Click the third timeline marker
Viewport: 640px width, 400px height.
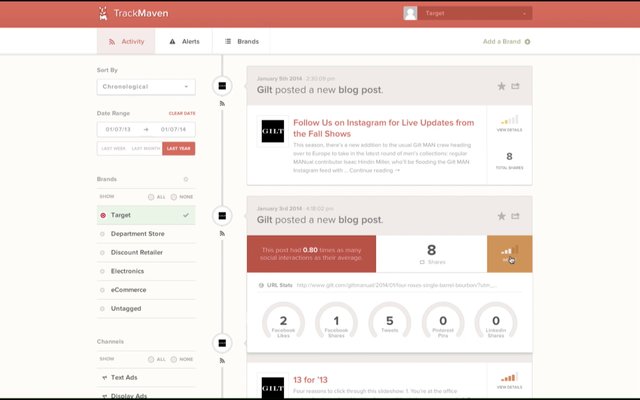pyautogui.click(x=222, y=343)
